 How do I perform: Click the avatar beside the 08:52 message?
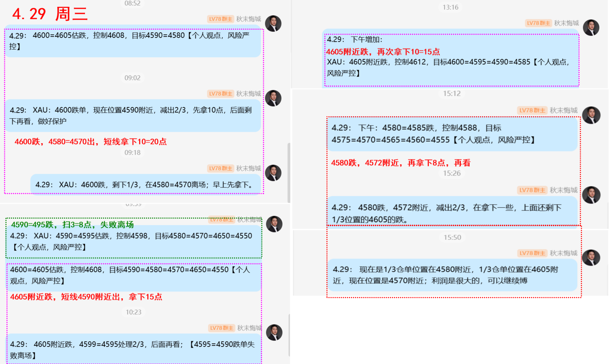tap(274, 23)
